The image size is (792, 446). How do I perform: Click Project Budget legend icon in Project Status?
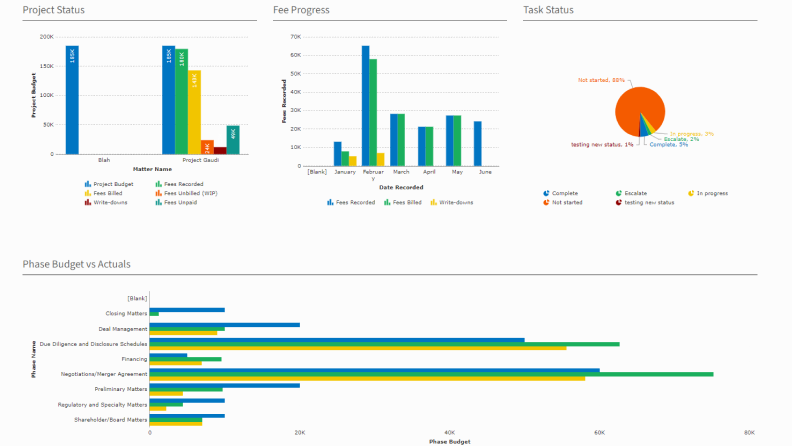point(88,184)
